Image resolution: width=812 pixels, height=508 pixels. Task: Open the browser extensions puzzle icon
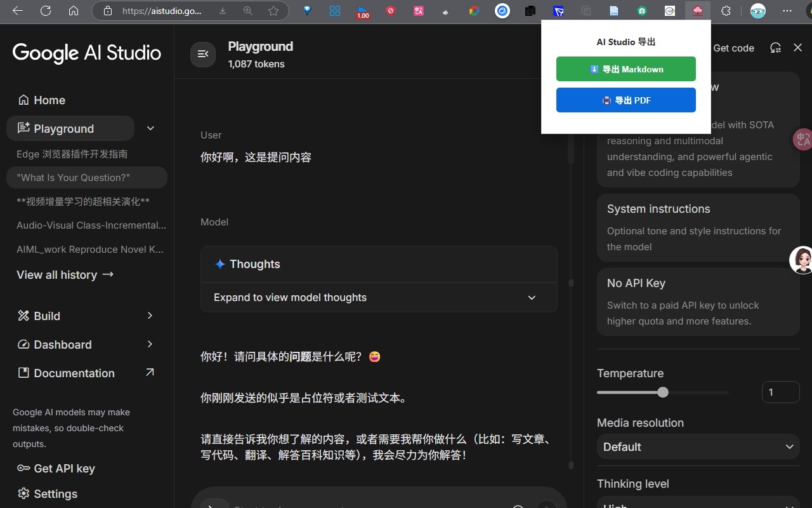[x=725, y=11]
